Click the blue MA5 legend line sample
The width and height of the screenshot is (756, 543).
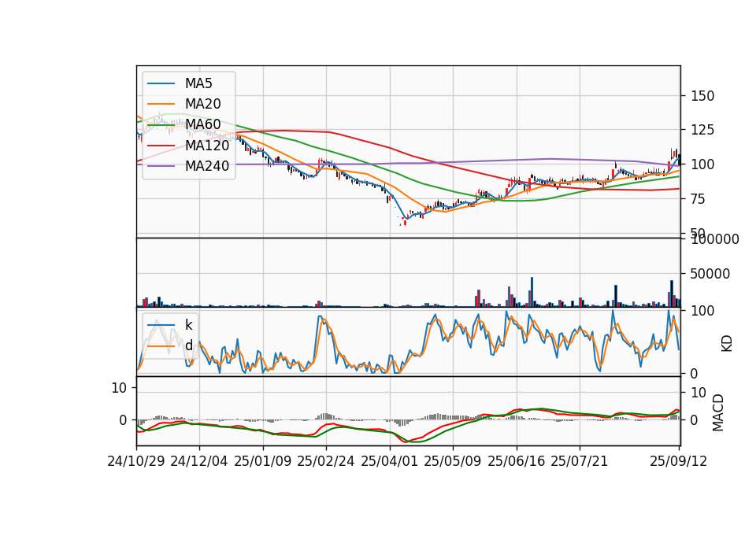(161, 83)
